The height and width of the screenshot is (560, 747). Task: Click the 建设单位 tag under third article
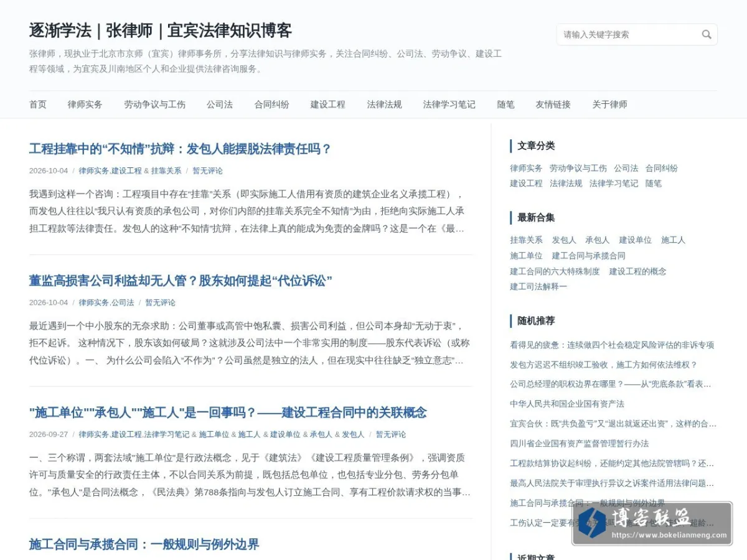[x=285, y=434]
